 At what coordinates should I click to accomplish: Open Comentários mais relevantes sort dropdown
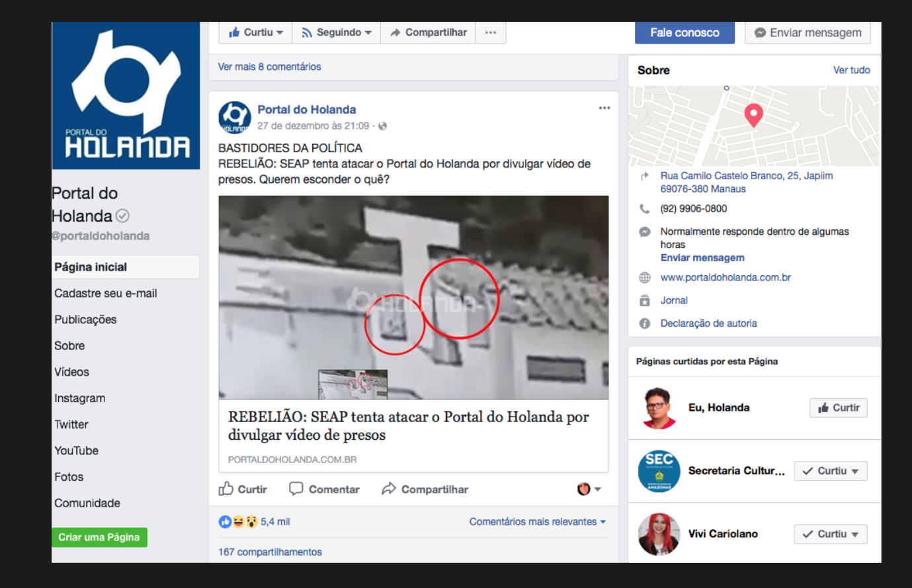538,522
